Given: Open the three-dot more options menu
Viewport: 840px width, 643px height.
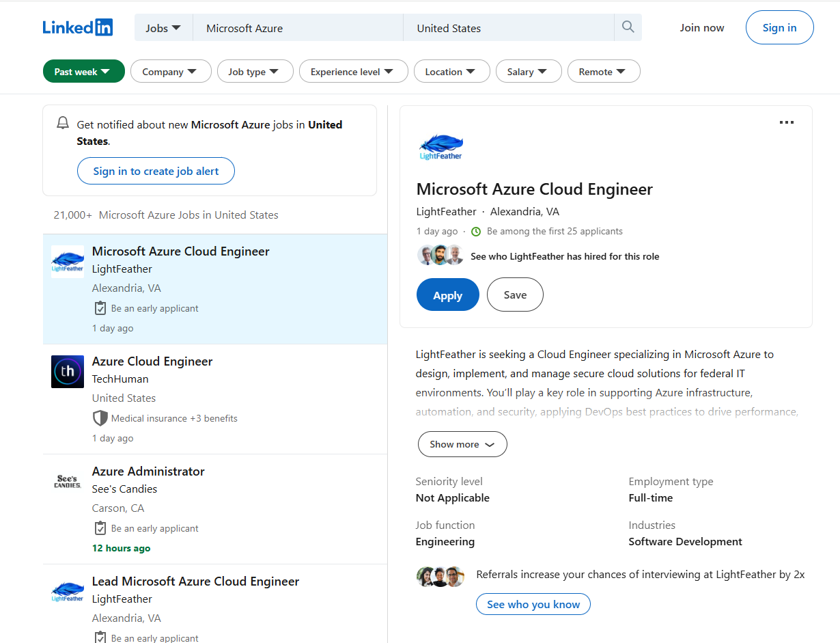Looking at the screenshot, I should [x=787, y=122].
